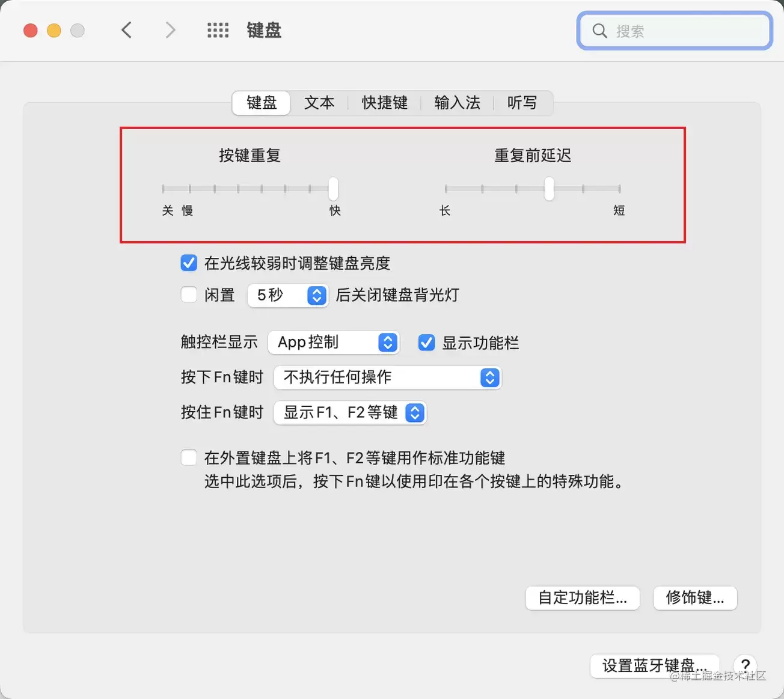
Task: Close the window with red button
Action: pyautogui.click(x=31, y=31)
